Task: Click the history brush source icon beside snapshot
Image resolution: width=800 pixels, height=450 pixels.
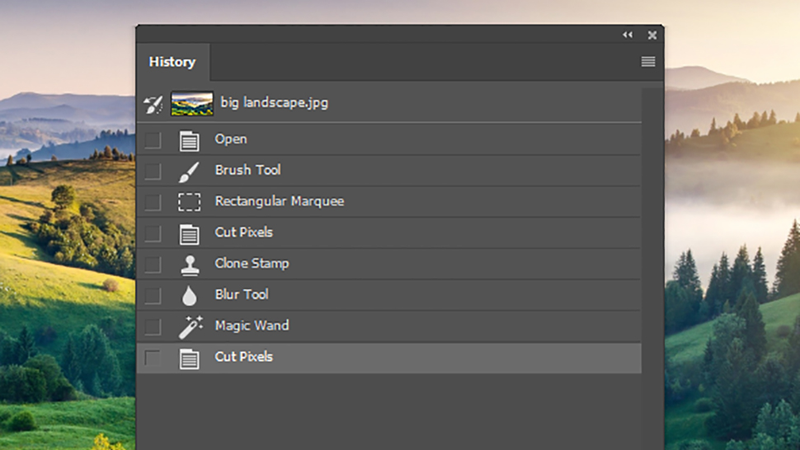Action: [153, 104]
